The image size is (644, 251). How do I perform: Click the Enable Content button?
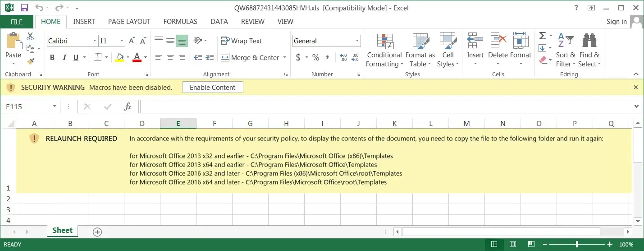[x=213, y=87]
